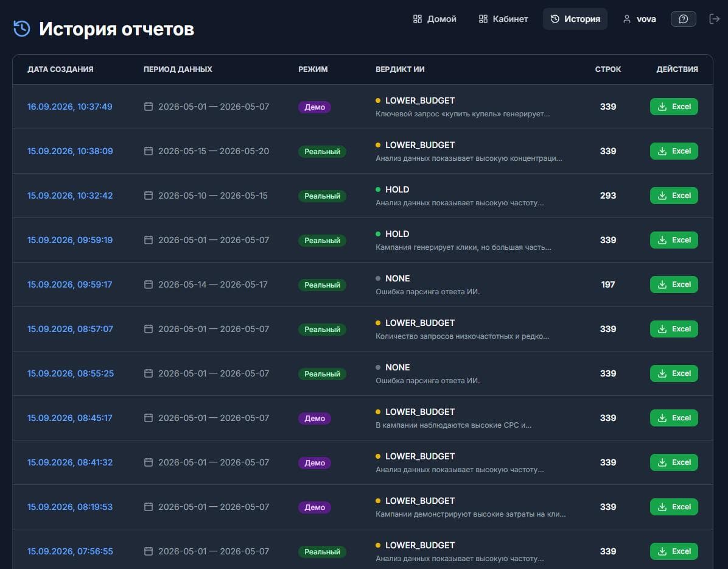
Task: Download Excel for the 293-row report
Action: pyautogui.click(x=674, y=196)
